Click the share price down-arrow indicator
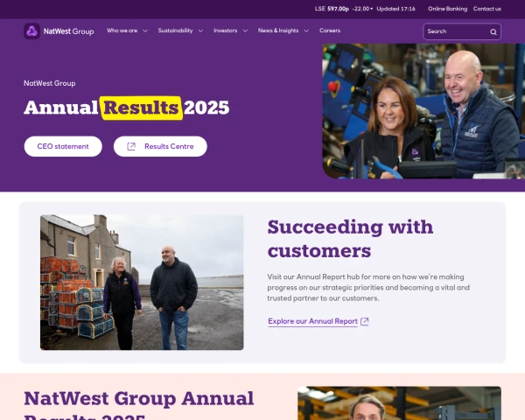 coord(371,9)
